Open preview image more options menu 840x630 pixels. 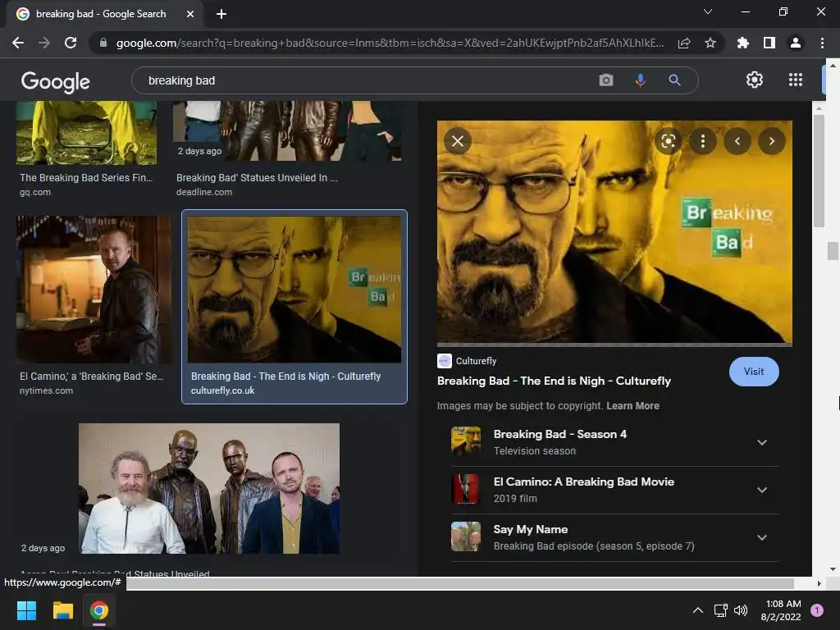(x=702, y=141)
